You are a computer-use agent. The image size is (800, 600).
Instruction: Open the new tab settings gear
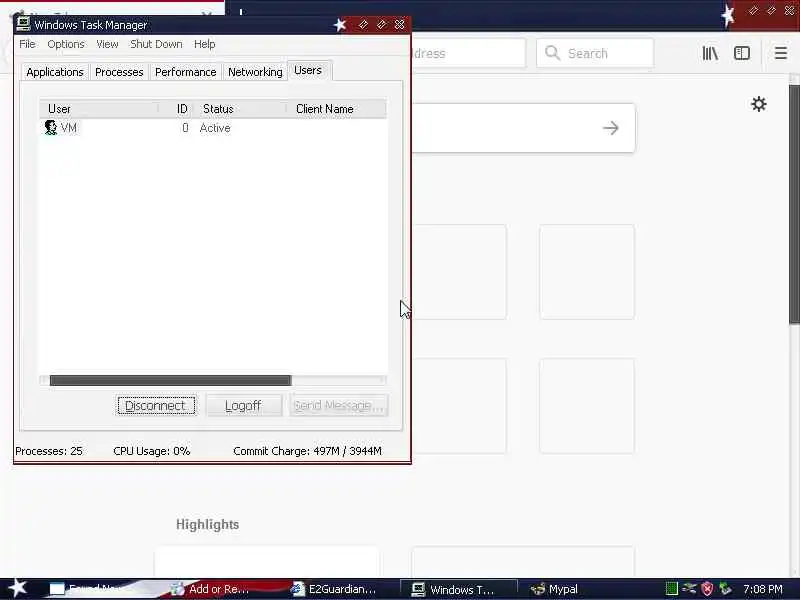pos(759,104)
